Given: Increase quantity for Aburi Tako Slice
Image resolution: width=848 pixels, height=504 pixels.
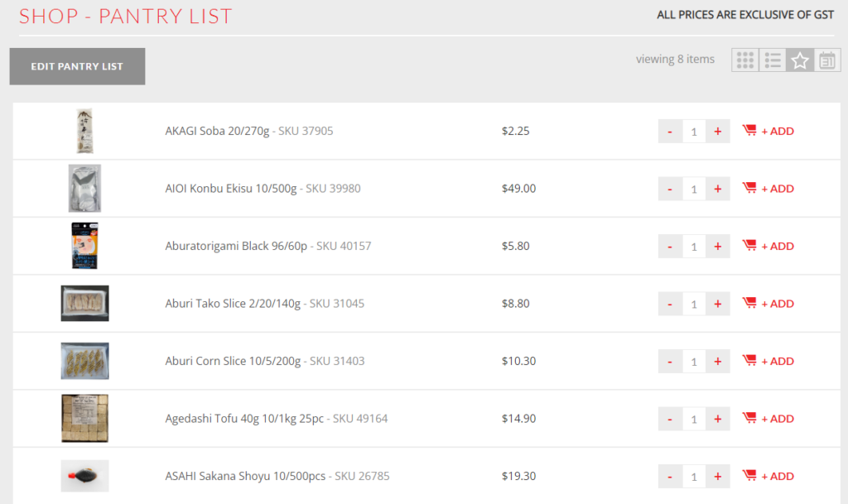Looking at the screenshot, I should click(718, 304).
